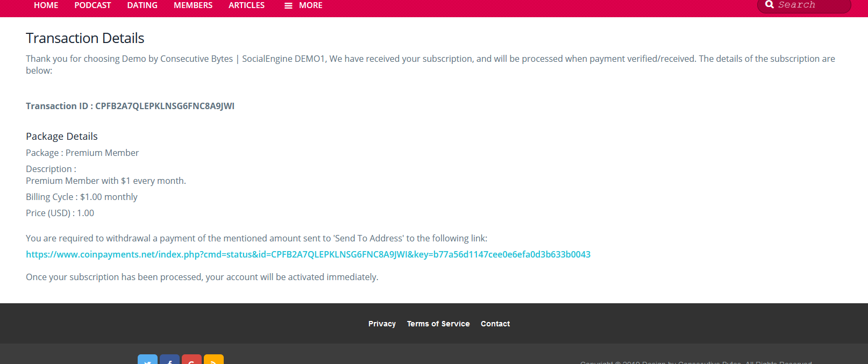Focus the Search input field
The width and height of the screenshot is (868, 364).
[811, 5]
